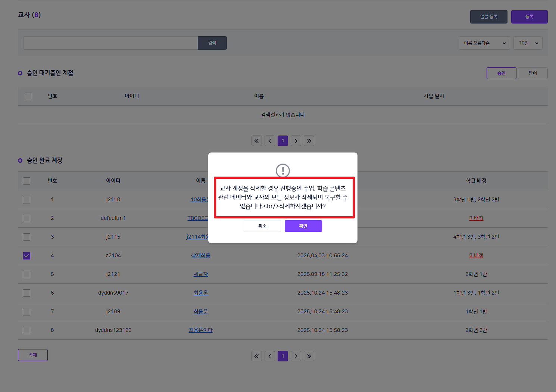Image resolution: width=556 pixels, height=392 pixels.
Task: Go to next page in the bottom pagination
Action: [296, 356]
